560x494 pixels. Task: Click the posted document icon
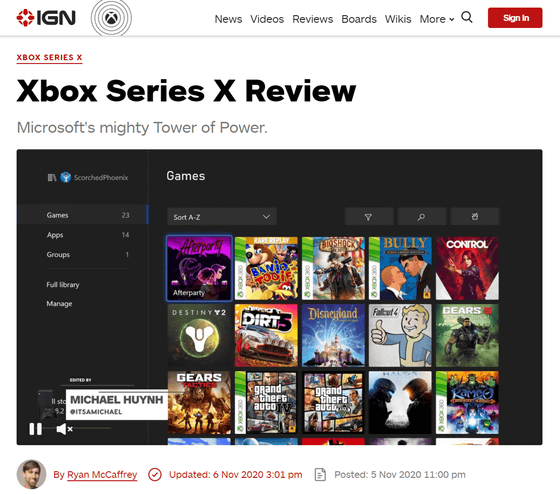click(320, 475)
